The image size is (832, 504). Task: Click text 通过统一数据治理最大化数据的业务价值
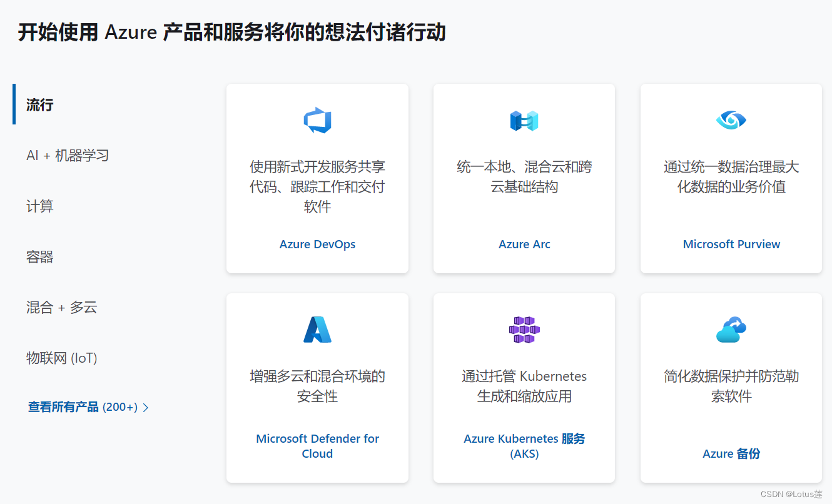[731, 176]
